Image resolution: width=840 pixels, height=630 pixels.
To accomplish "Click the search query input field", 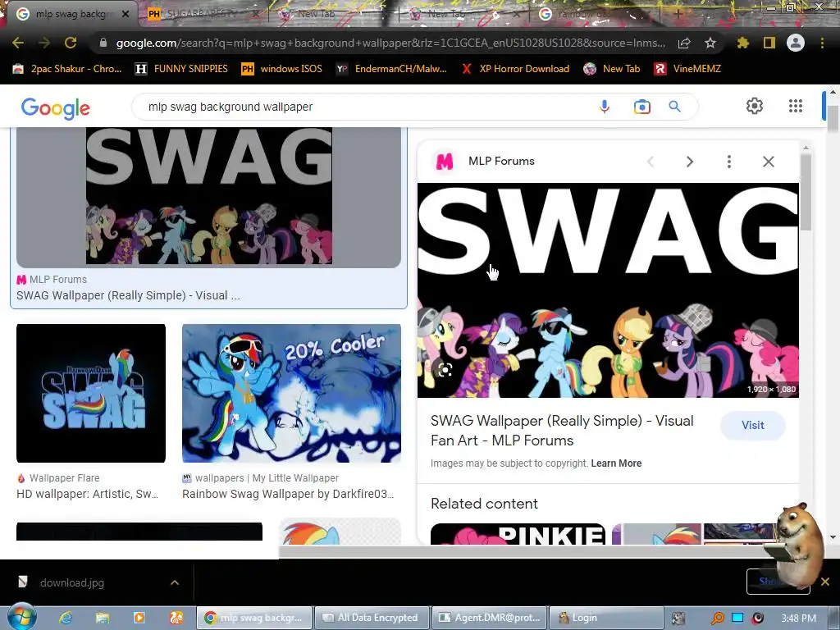I will coord(364,107).
